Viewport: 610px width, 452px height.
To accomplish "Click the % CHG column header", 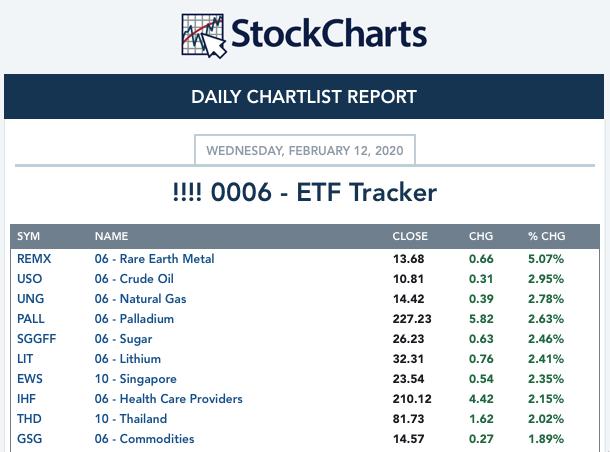I will (x=547, y=236).
